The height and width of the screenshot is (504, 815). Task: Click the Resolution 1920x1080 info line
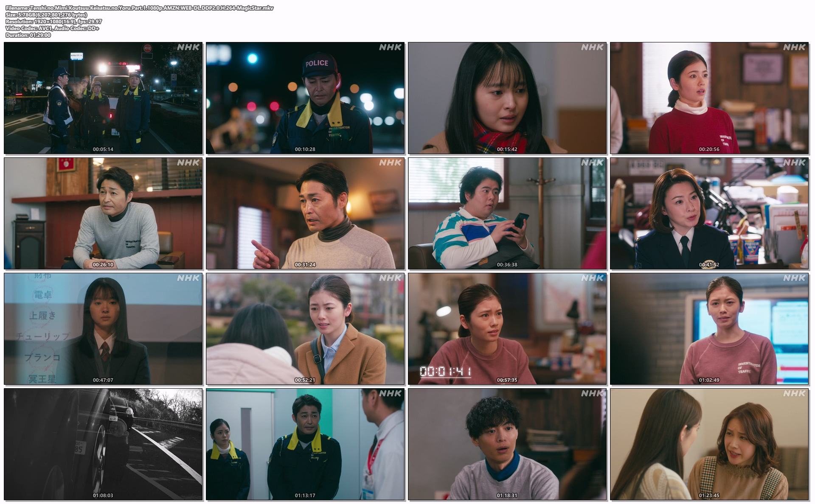point(53,22)
